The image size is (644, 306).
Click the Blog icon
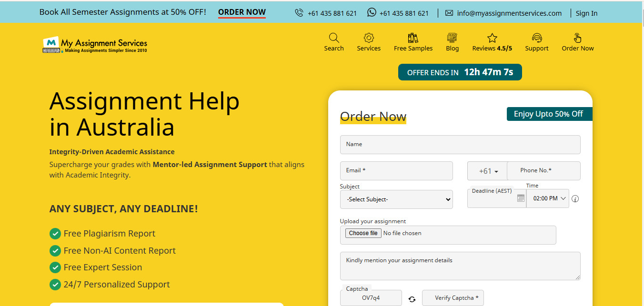tap(452, 38)
